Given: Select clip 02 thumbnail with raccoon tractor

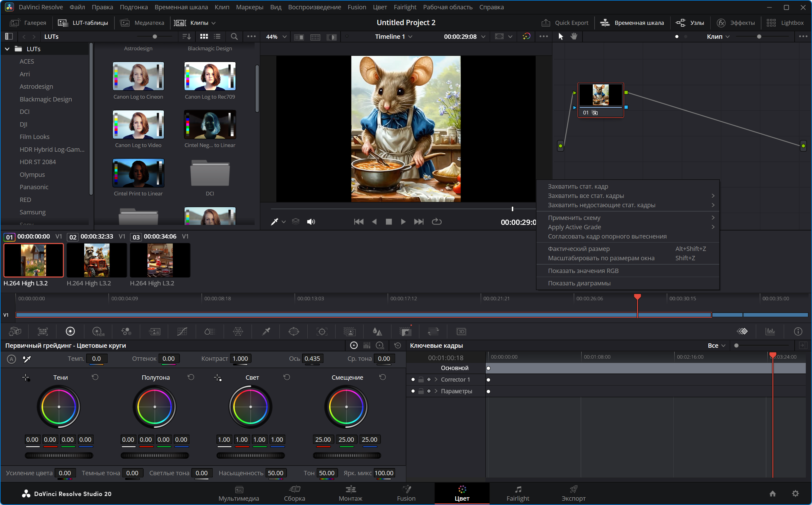Looking at the screenshot, I should click(96, 260).
